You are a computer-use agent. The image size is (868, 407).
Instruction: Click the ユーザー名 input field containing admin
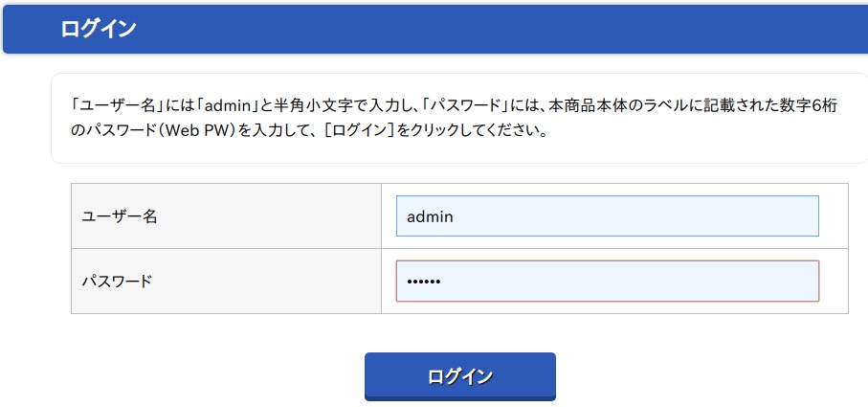[x=607, y=215]
